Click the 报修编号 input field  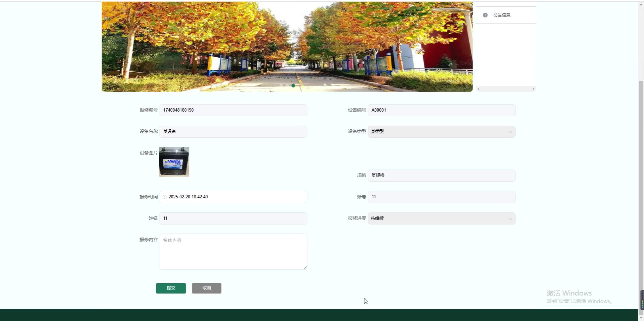233,110
